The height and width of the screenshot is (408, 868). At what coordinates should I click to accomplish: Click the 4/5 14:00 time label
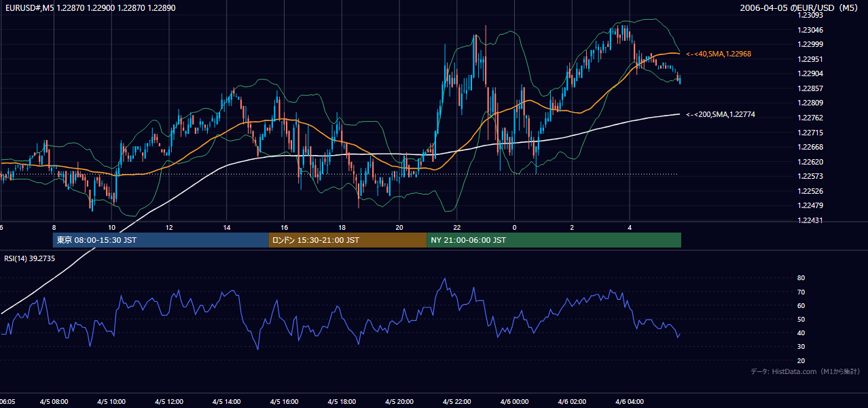227,402
